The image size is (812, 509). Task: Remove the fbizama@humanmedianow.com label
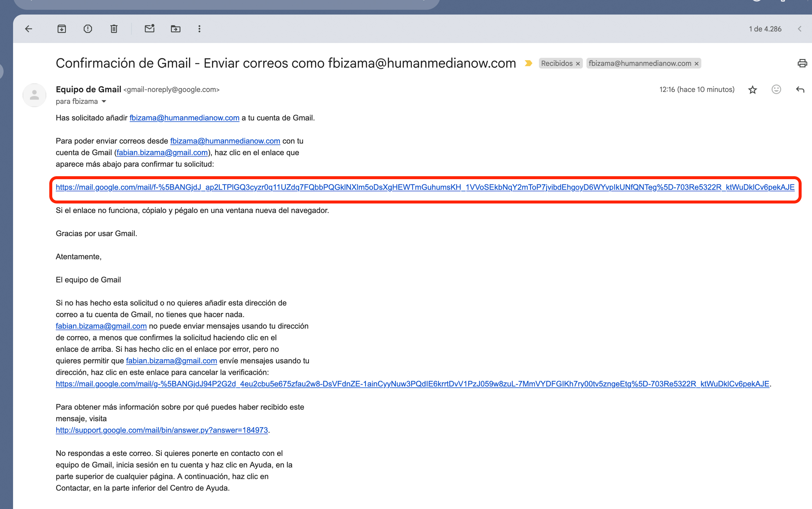coord(697,64)
